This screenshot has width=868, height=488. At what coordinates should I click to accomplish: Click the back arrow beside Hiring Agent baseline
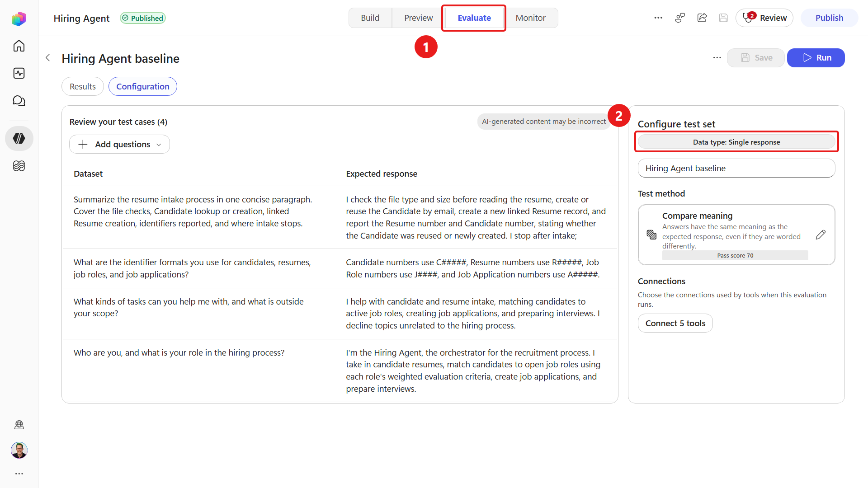click(x=48, y=58)
